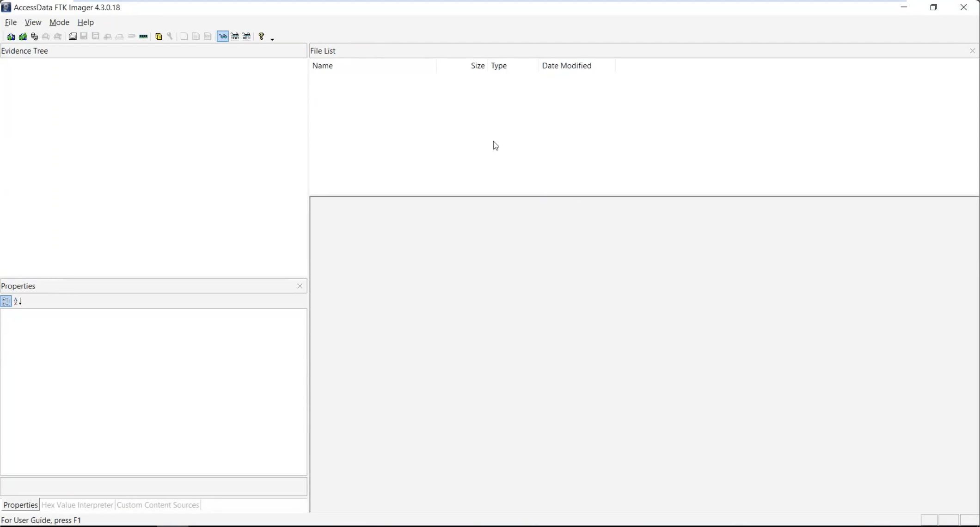This screenshot has width=980, height=527.
Task: Open the View menu
Action: [x=33, y=22]
